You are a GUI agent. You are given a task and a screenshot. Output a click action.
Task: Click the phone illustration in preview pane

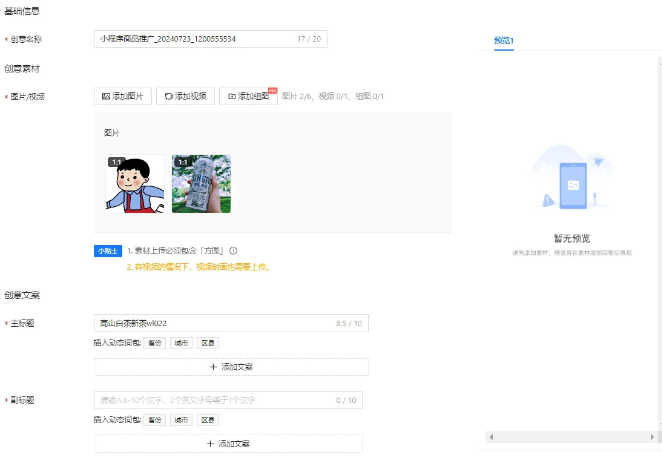573,185
